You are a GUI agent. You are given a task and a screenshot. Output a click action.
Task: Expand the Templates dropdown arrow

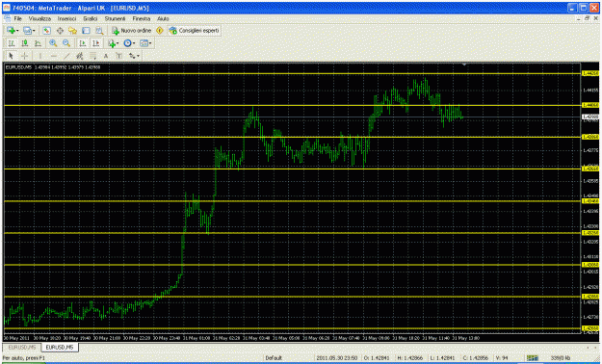click(x=150, y=43)
